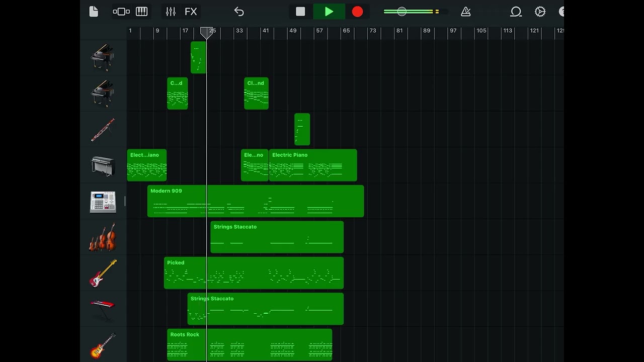This screenshot has height=362, width=644.
Task: Select the bass guitar track icon
Action: pyautogui.click(x=103, y=274)
